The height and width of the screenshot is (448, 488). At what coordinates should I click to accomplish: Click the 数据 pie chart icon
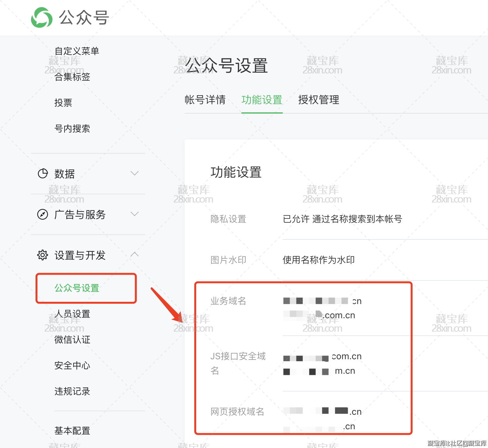[x=43, y=174]
